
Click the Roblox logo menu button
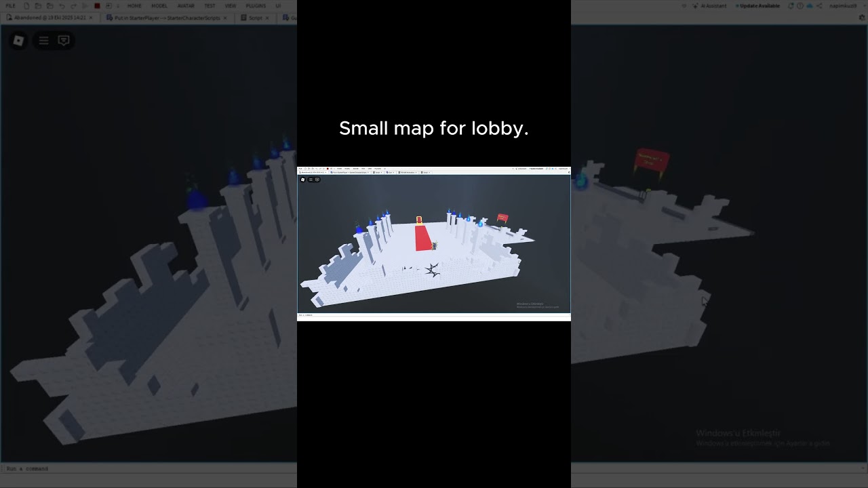pyautogui.click(x=18, y=41)
